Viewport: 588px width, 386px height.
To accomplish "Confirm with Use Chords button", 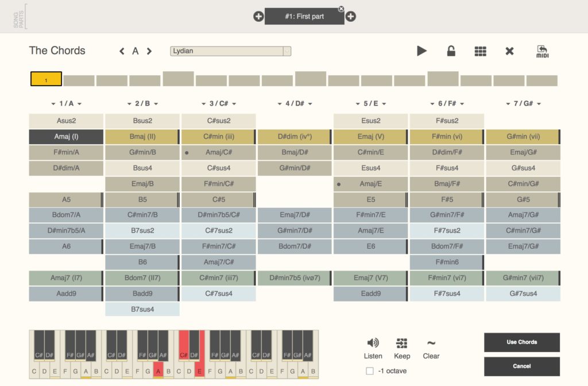I will click(521, 342).
